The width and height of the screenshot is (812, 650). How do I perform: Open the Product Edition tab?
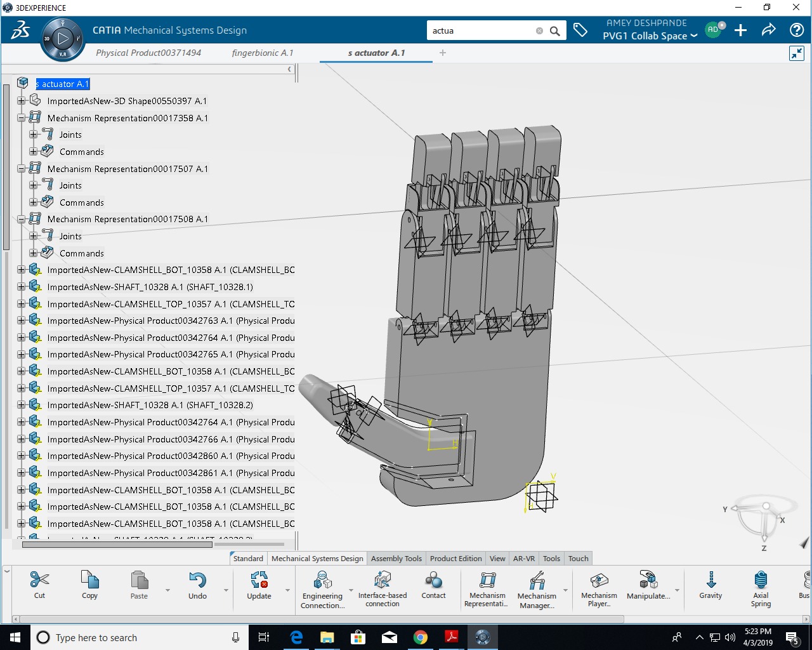coord(455,559)
